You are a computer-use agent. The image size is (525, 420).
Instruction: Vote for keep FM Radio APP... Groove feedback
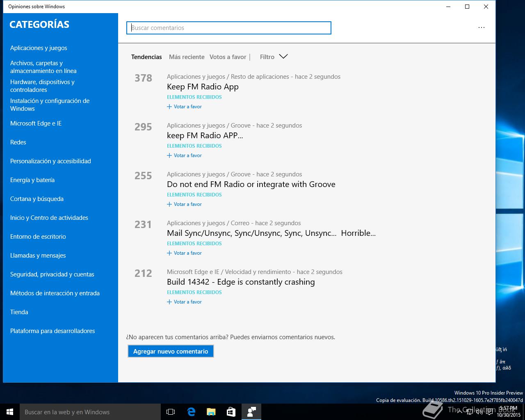click(184, 155)
